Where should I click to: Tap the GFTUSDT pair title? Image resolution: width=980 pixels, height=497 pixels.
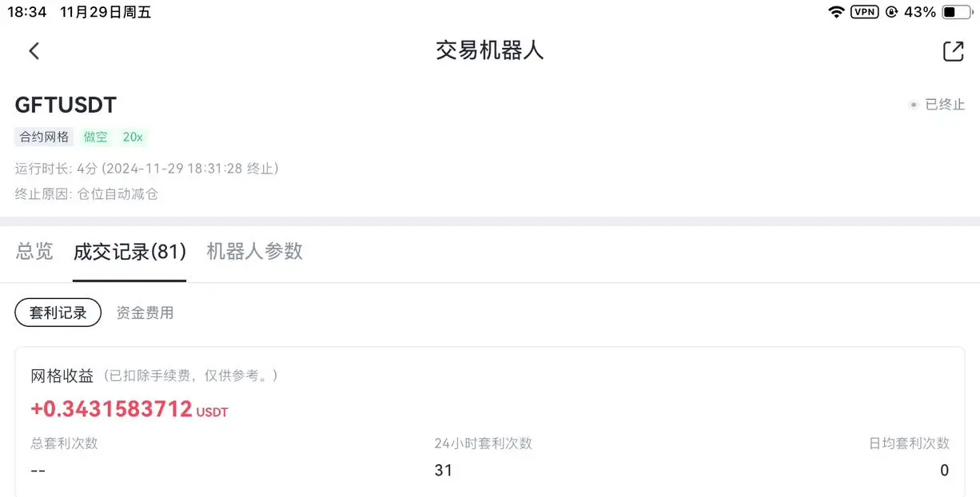coord(66,105)
